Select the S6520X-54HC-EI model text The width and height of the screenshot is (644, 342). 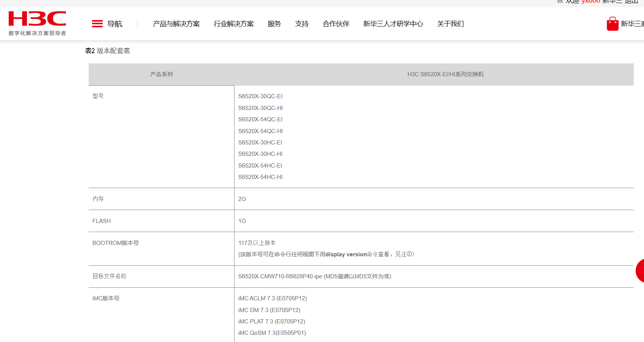pos(260,166)
